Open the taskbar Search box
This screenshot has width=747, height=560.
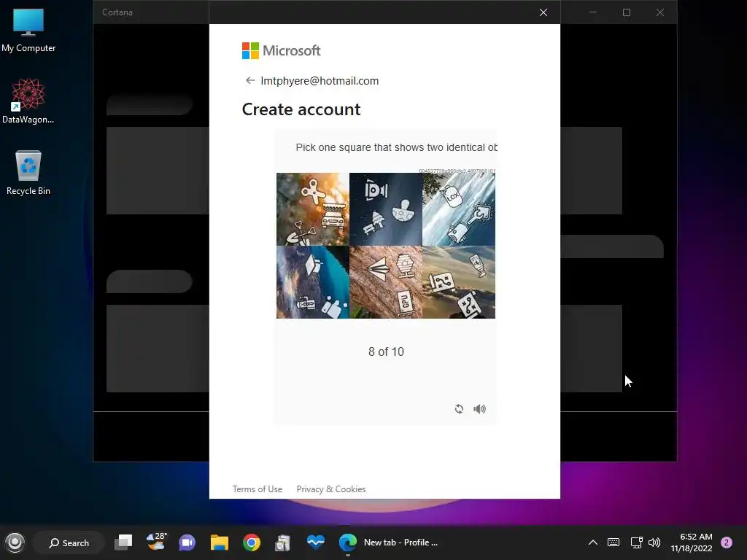pos(69,542)
